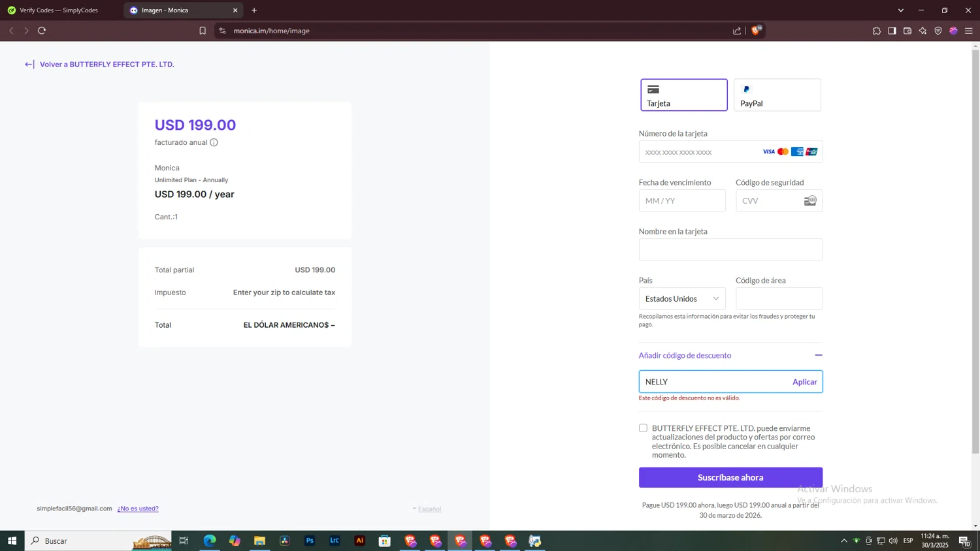
Task: Click the volume icon in system tray
Action: (x=893, y=541)
